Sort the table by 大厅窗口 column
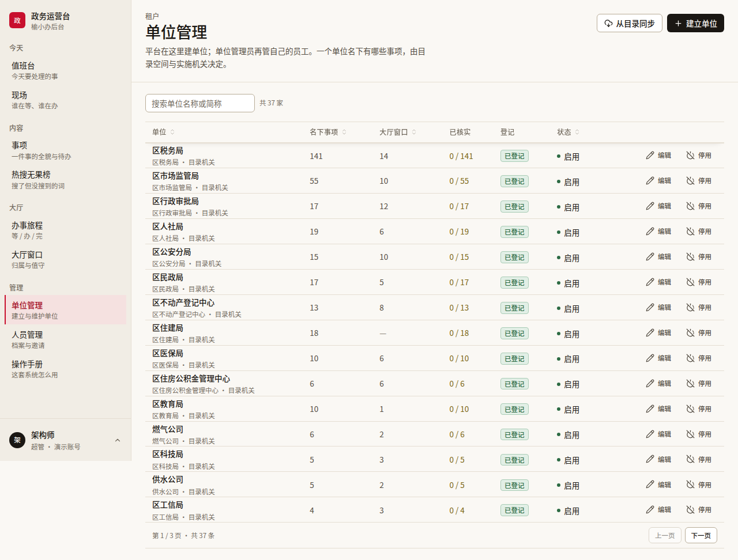 [x=398, y=132]
